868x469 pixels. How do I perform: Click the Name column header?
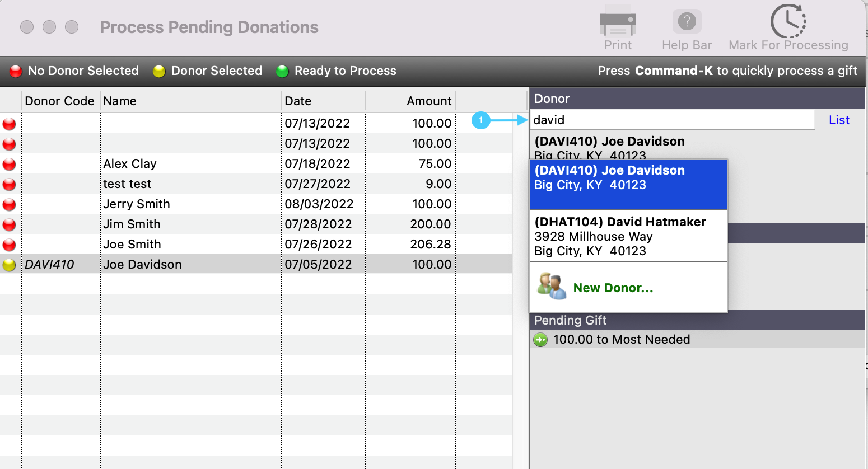[x=120, y=101]
